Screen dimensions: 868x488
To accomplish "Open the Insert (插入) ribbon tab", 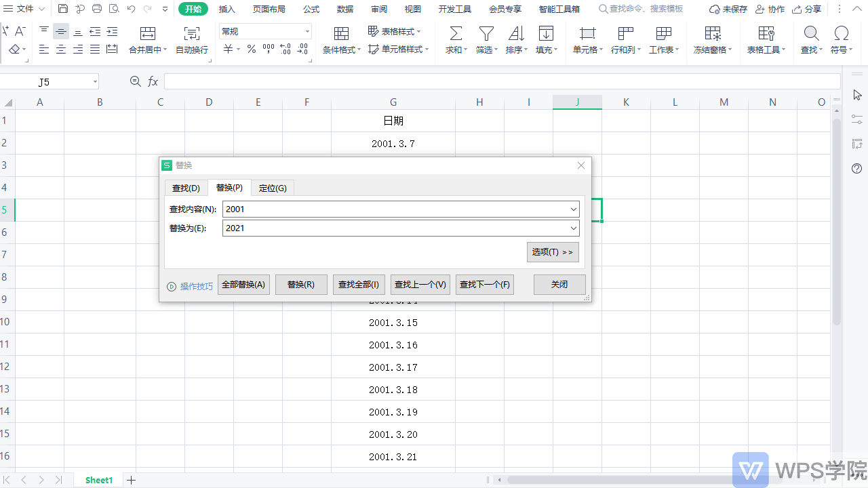I will click(x=227, y=9).
